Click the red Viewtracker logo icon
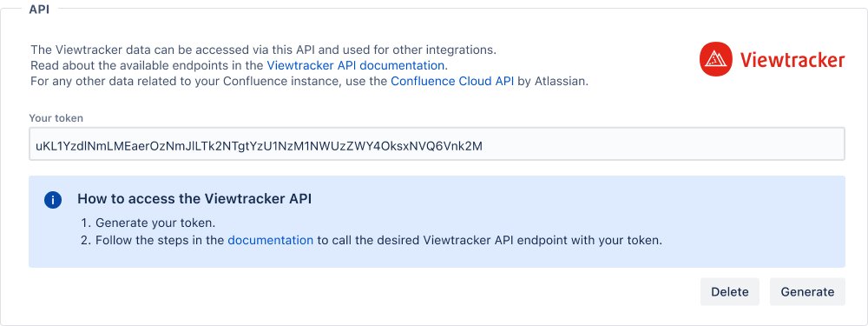The height and width of the screenshot is (326, 868). pyautogui.click(x=716, y=60)
